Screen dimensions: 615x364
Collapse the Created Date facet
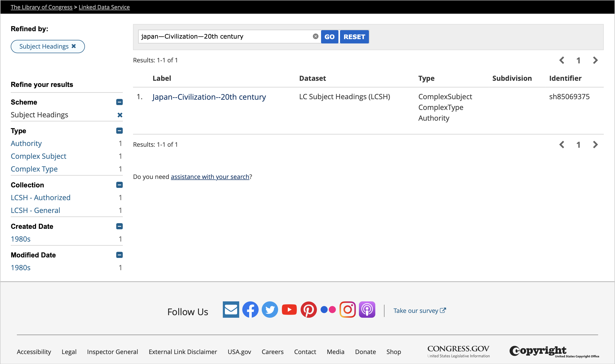click(x=119, y=226)
